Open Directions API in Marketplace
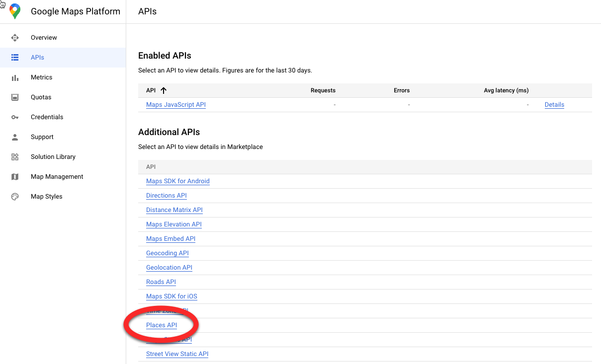Viewport: 601px width, 364px height. coord(166,196)
